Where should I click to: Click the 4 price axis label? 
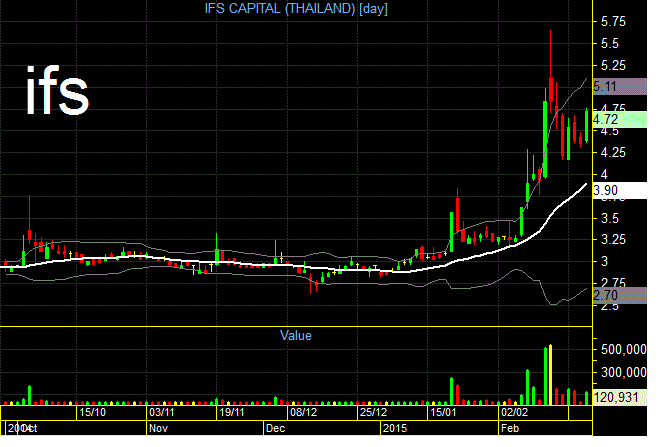click(x=604, y=174)
